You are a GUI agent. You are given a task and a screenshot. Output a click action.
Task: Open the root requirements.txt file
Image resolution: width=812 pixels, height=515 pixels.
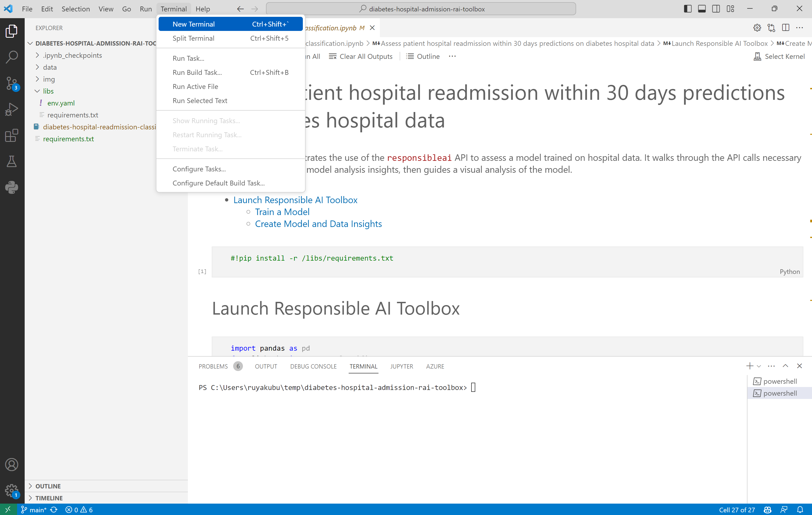point(68,139)
